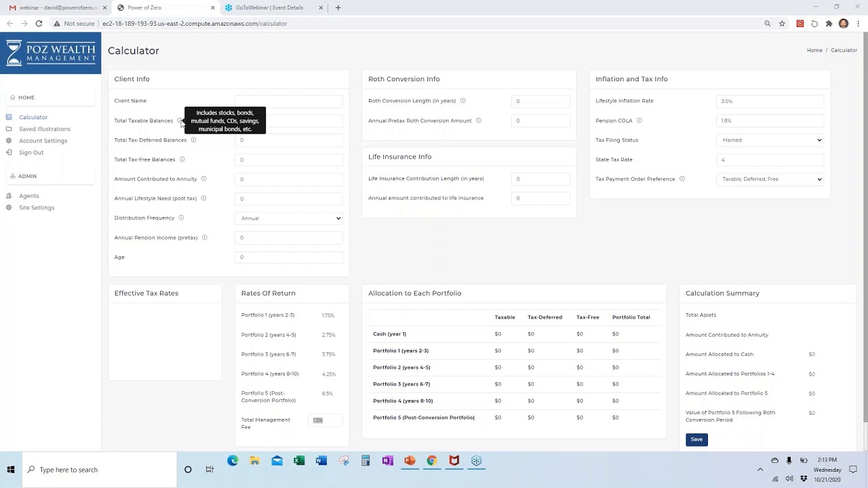Click the taskbar search box

(99, 470)
